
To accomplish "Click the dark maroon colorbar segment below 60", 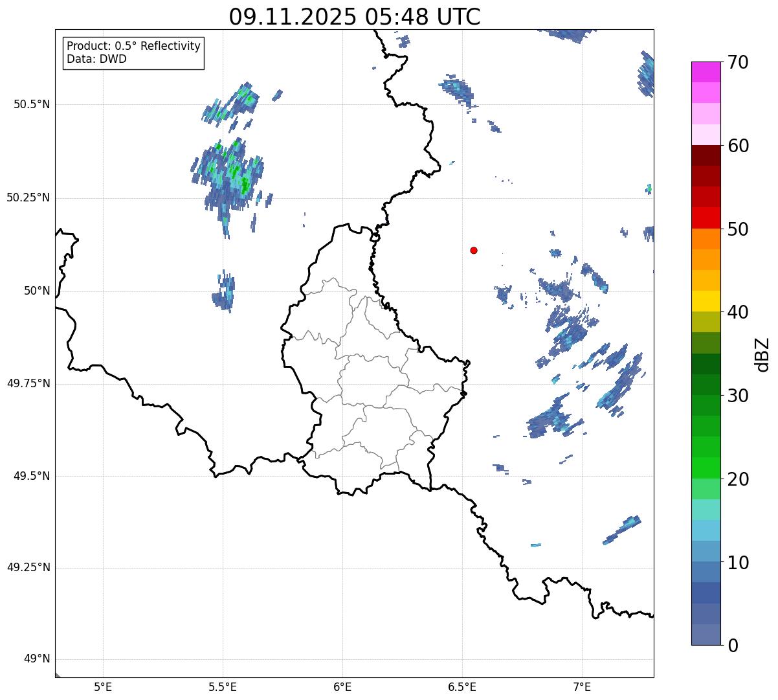I will [706, 155].
